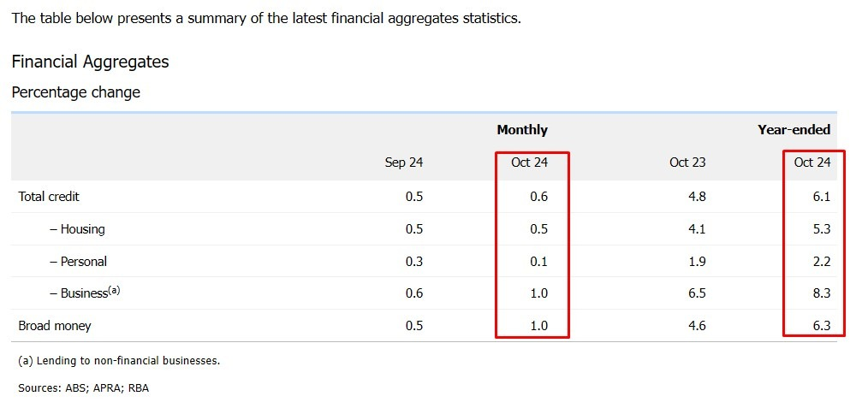Click Business year-ended Oct 24 value 8.3
Image resolution: width=868 pixels, height=408 pixels.
822,293
